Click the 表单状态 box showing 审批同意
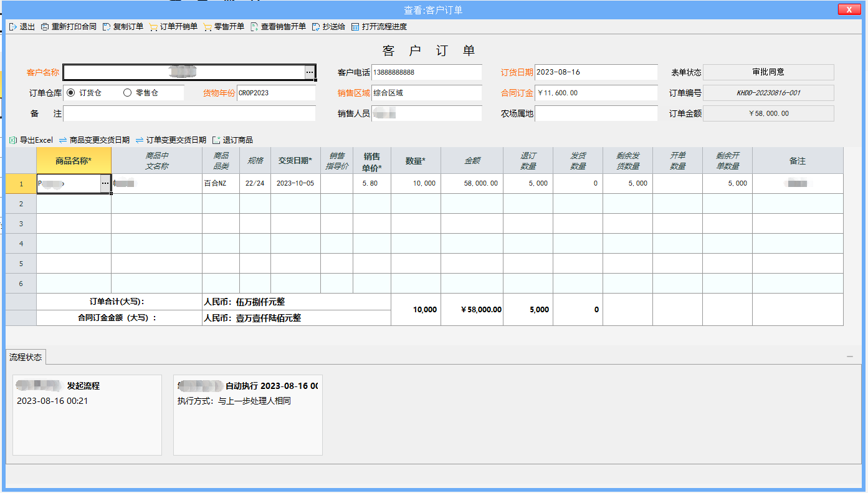This screenshot has width=868, height=493. (x=768, y=72)
